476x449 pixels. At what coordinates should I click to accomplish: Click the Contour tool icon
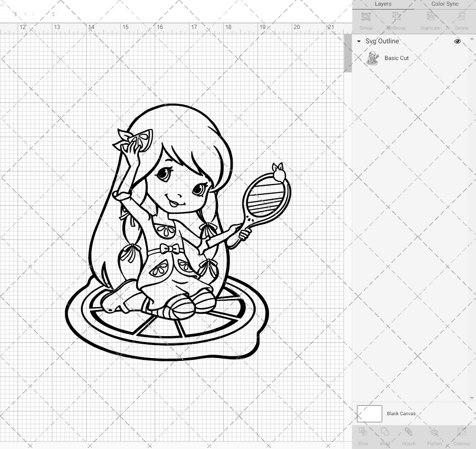point(461,432)
